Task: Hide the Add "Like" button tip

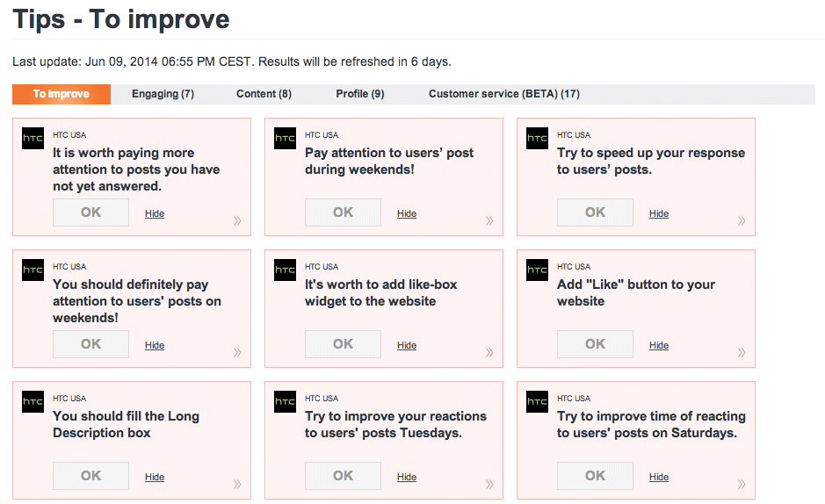Action: (659, 346)
